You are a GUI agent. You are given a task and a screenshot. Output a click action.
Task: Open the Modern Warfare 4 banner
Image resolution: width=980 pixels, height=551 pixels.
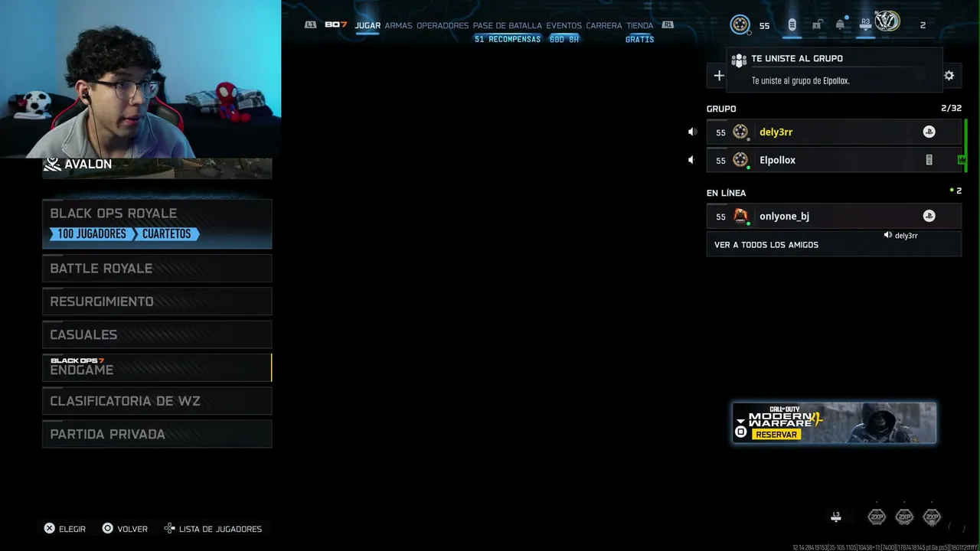[834, 422]
